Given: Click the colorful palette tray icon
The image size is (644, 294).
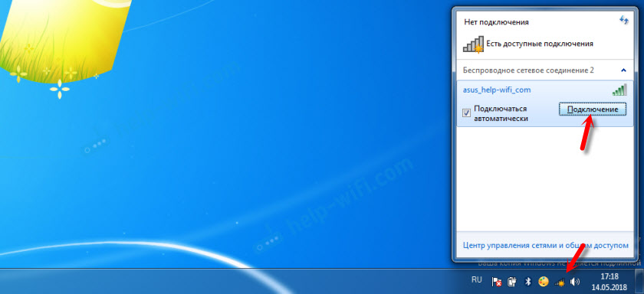Looking at the screenshot, I should [544, 282].
